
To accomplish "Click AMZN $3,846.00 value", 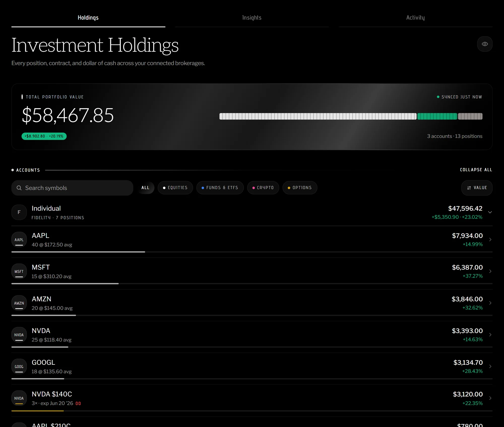I will coord(467,299).
